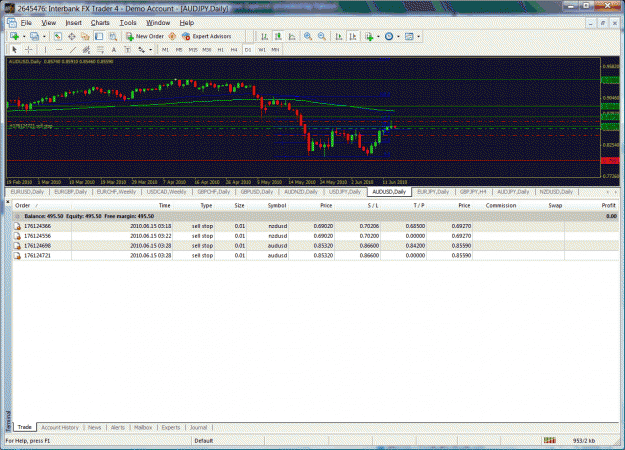Toggle Expert Advisors on or off
The width and height of the screenshot is (625, 450).
point(206,36)
